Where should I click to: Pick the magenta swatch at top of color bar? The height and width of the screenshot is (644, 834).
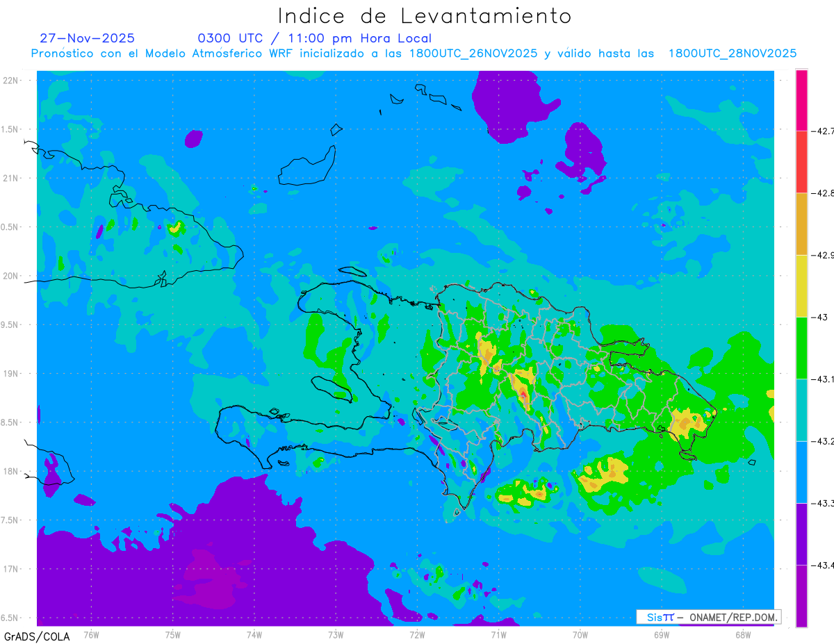(x=801, y=100)
